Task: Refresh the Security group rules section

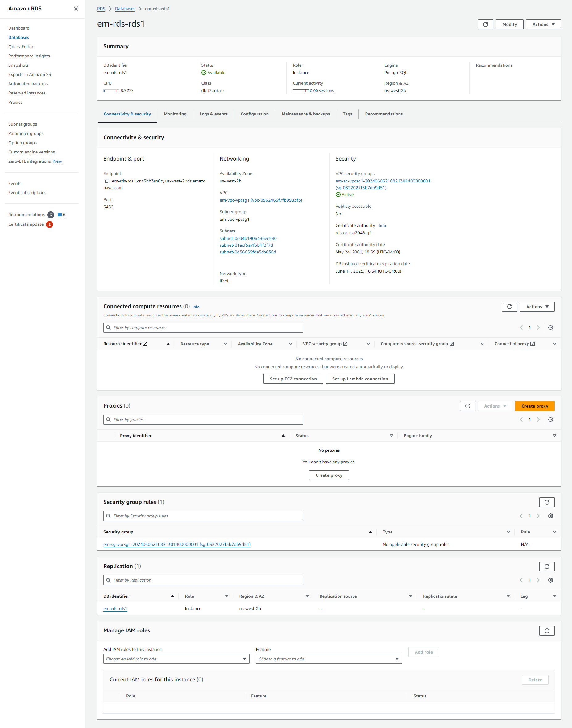Action: [547, 502]
